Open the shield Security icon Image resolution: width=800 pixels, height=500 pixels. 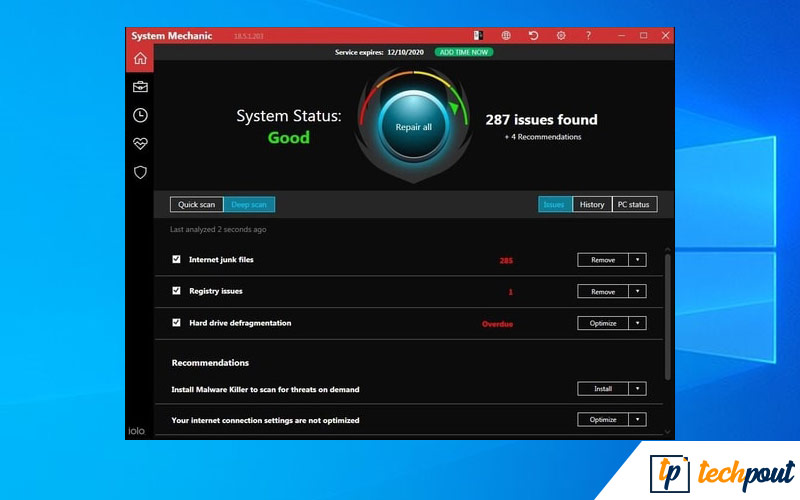(x=140, y=172)
